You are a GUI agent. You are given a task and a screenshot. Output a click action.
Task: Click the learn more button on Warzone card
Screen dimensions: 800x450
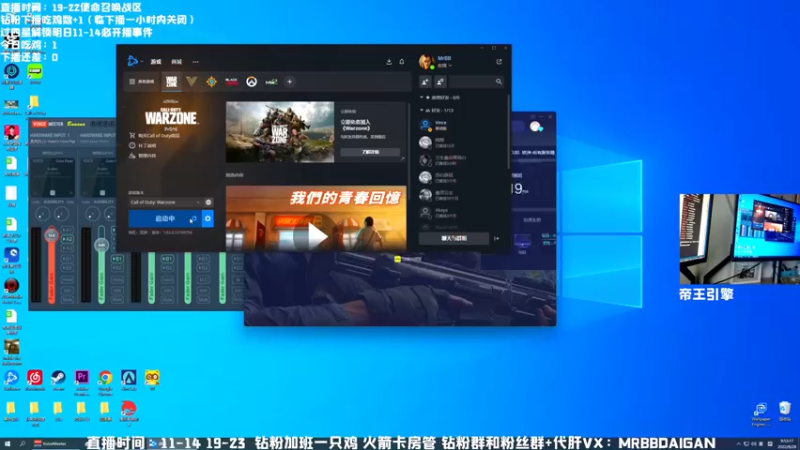370,152
